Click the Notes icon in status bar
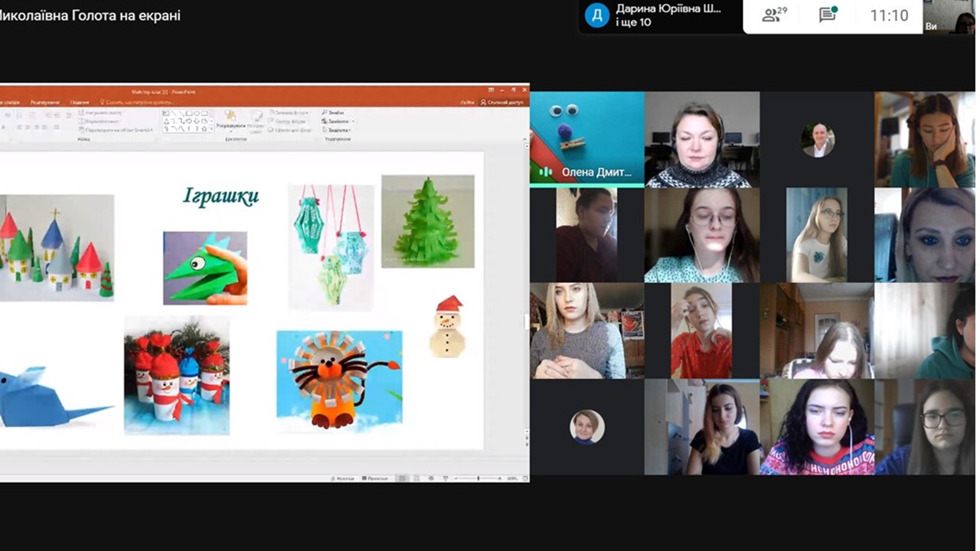This screenshot has width=980, height=551. tap(344, 478)
